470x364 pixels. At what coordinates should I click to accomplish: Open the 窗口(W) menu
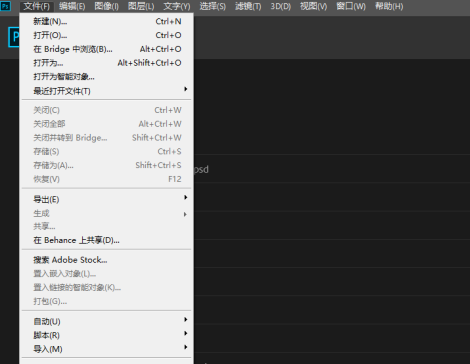(351, 6)
